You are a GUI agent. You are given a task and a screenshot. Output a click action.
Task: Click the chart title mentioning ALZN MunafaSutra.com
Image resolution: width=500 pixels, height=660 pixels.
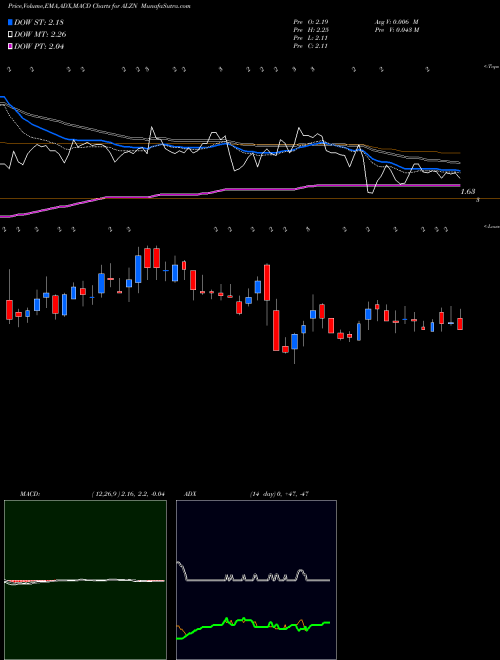pos(99,7)
